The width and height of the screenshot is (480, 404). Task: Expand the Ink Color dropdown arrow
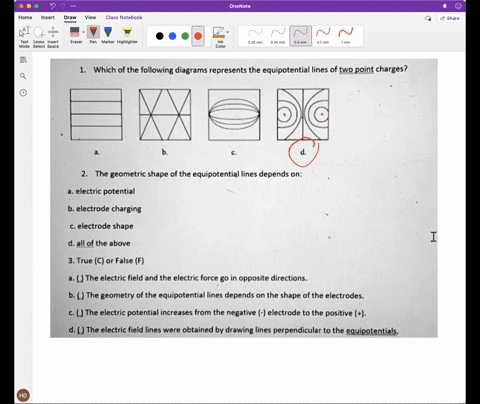point(228,32)
